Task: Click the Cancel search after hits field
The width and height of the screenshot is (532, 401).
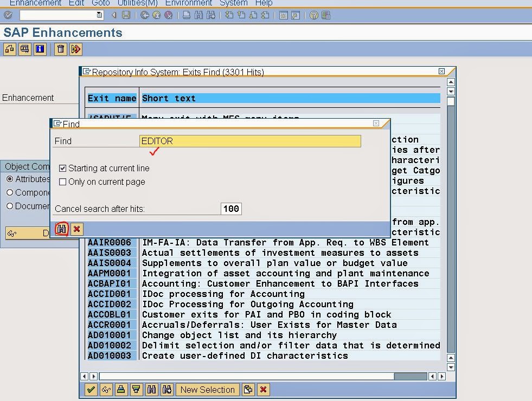Action: (x=231, y=209)
